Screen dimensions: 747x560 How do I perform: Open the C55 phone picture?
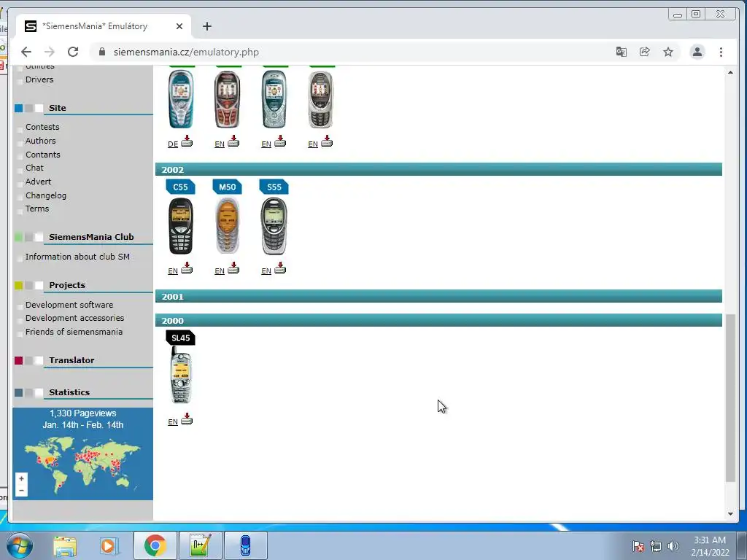[x=181, y=226]
